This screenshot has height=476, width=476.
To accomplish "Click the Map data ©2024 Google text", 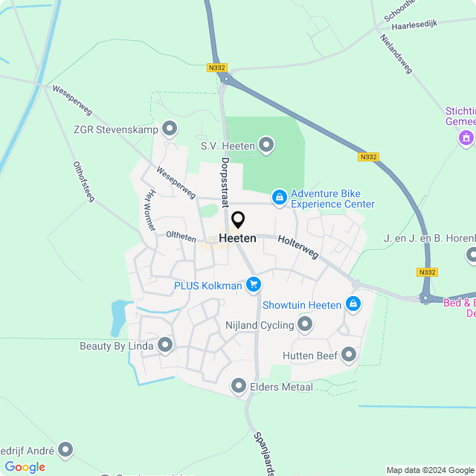I will (x=430, y=470).
